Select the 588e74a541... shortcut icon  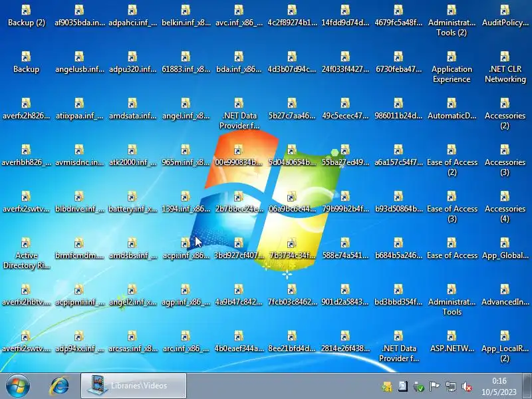(345, 249)
